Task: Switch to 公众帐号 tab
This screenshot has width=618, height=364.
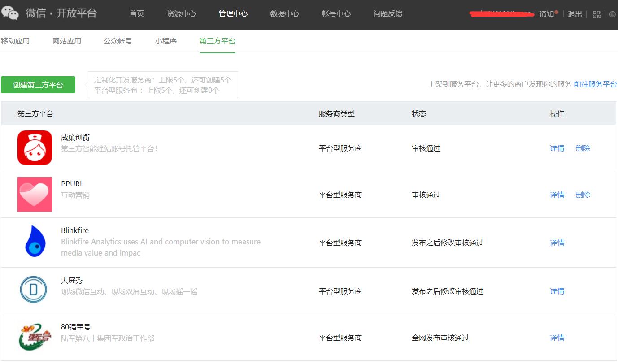Action: (118, 41)
